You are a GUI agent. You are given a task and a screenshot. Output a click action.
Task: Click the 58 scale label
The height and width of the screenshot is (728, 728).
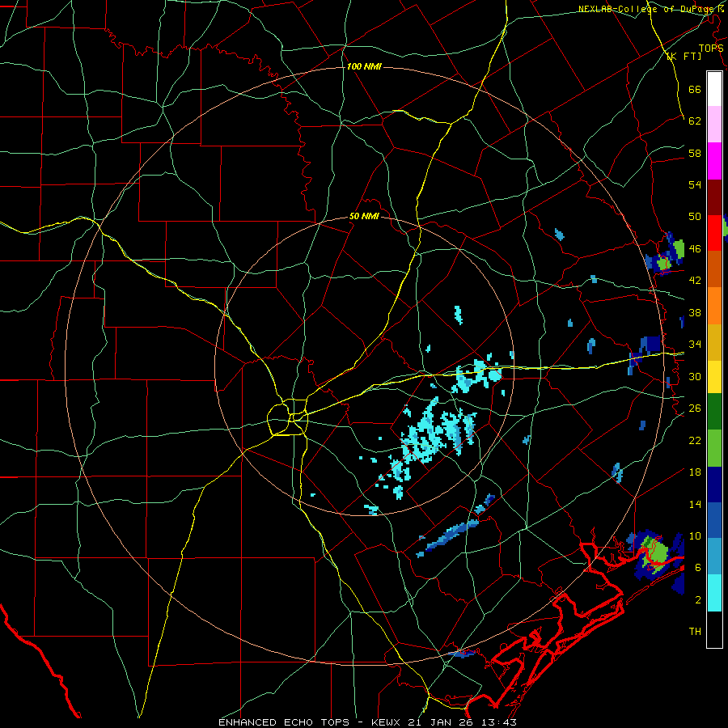pyautogui.click(x=695, y=153)
